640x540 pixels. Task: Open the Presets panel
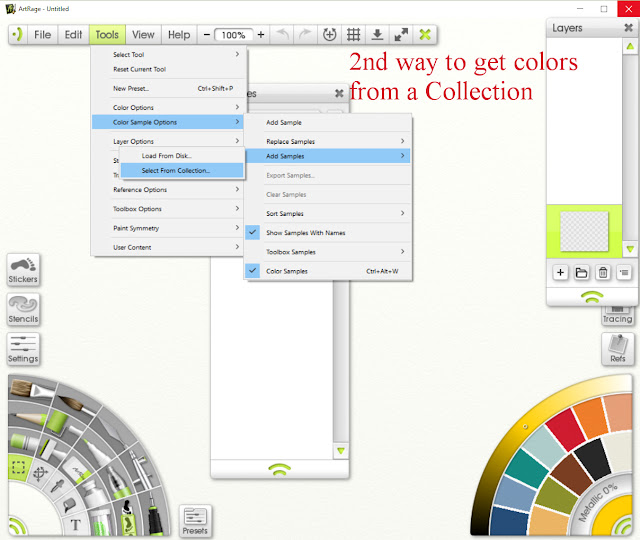point(195,521)
